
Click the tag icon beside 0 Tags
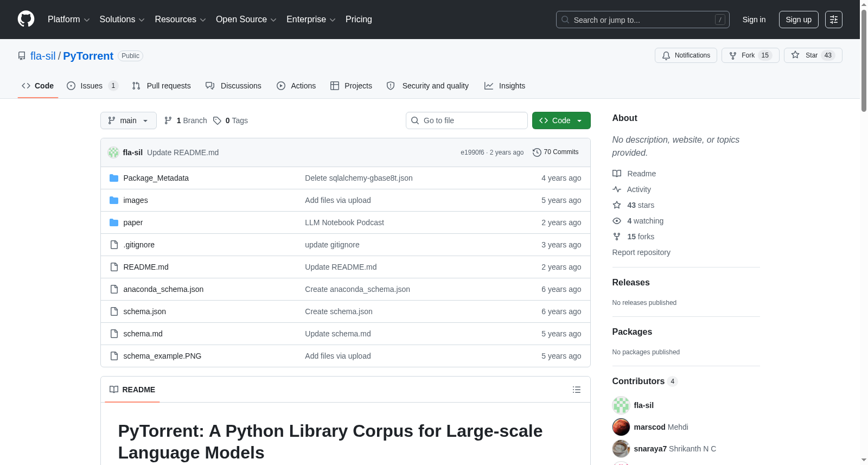pyautogui.click(x=217, y=120)
